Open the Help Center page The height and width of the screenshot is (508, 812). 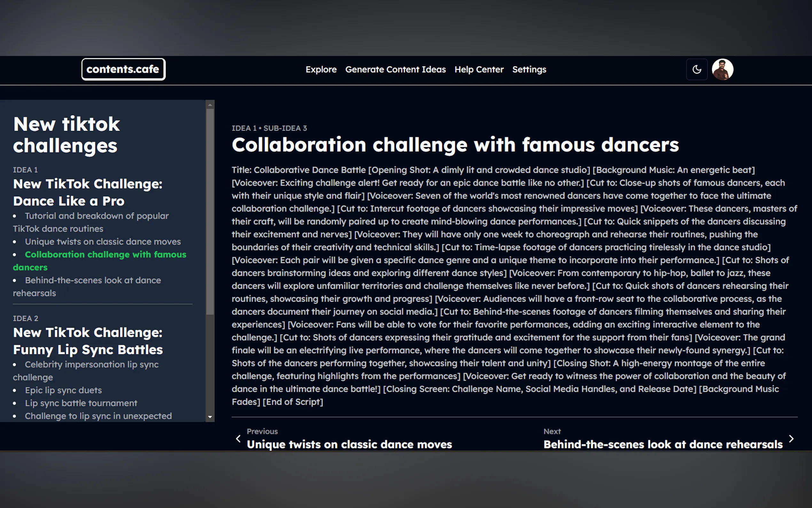click(479, 69)
